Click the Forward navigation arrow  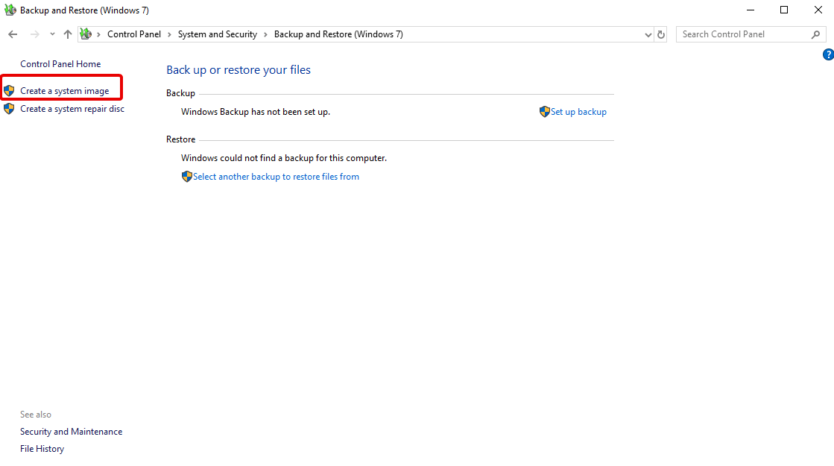pos(34,34)
